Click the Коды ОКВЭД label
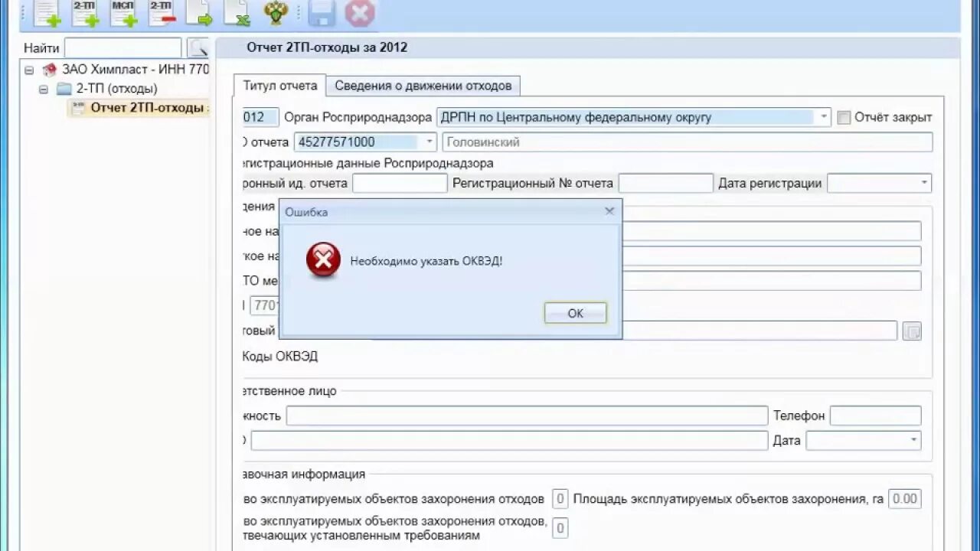 pos(279,357)
